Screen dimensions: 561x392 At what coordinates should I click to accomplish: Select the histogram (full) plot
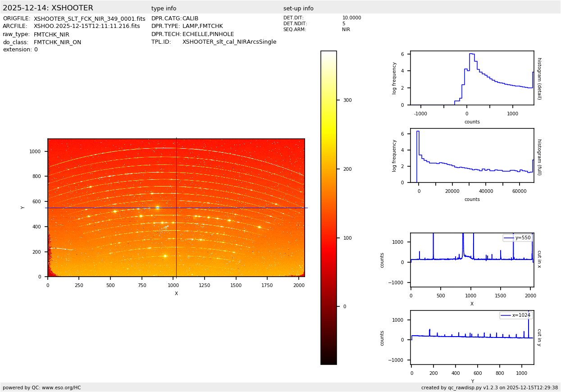472,155
